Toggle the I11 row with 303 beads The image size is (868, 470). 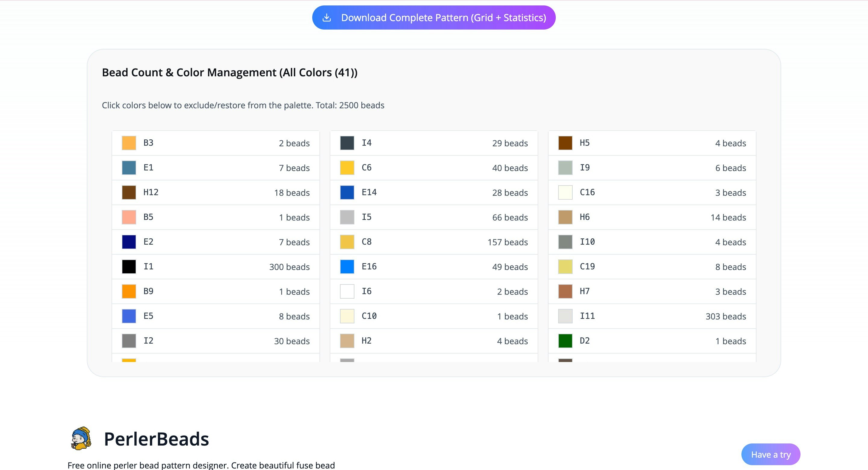tap(652, 316)
